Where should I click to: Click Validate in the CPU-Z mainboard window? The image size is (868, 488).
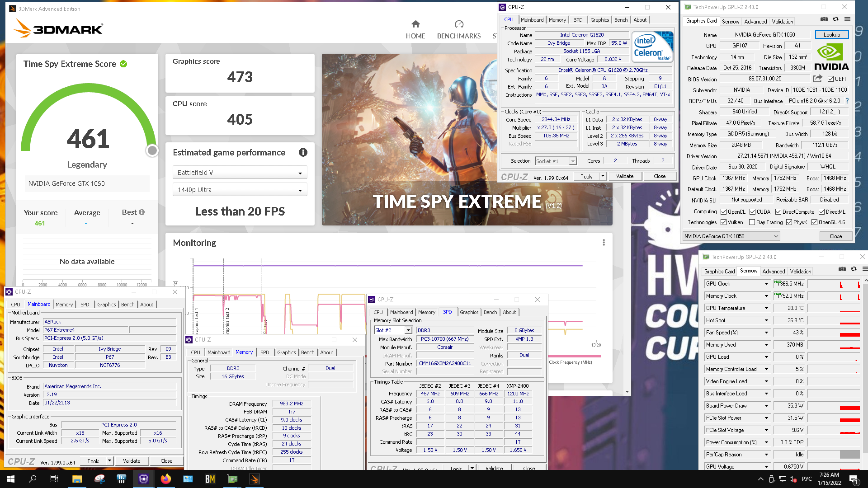coord(132,461)
